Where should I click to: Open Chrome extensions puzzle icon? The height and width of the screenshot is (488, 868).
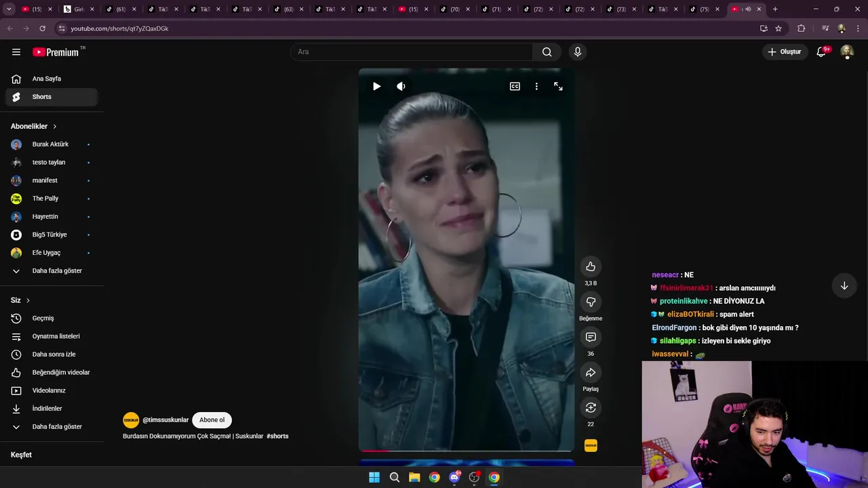tap(801, 28)
